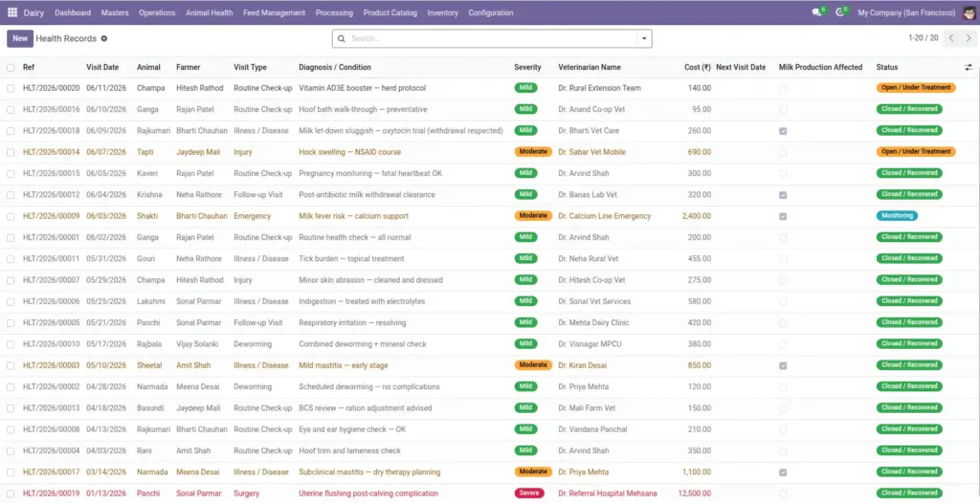Click diagnosis 'Milk fever risk — calcium support'
Screen dimensions: 980x503
click(354, 216)
